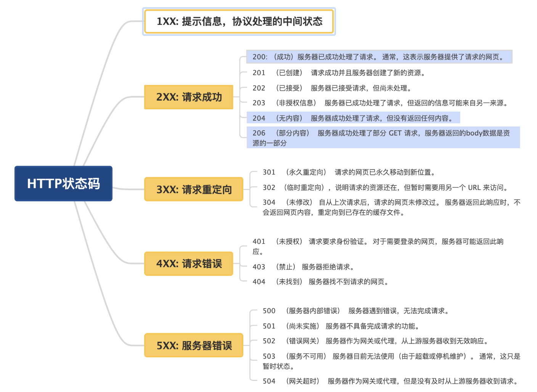Select the 3XX: 请求重定向 node
The width and height of the screenshot is (537, 392).
tap(194, 189)
